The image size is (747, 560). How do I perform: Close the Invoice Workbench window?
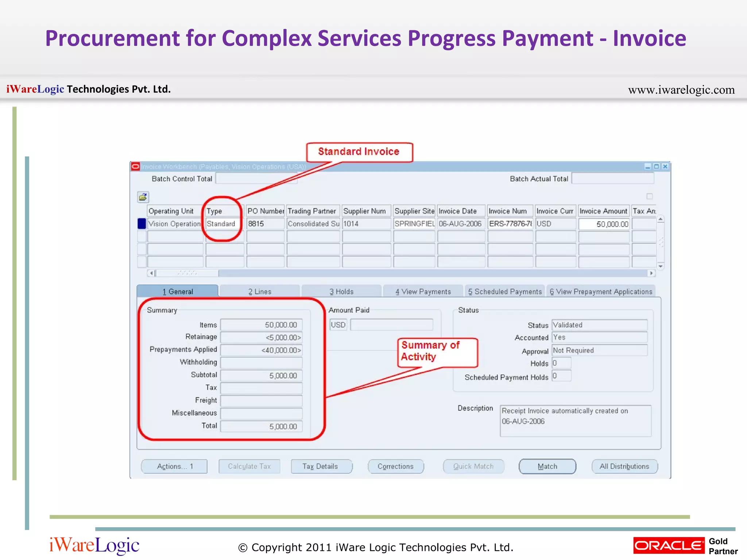(x=665, y=167)
